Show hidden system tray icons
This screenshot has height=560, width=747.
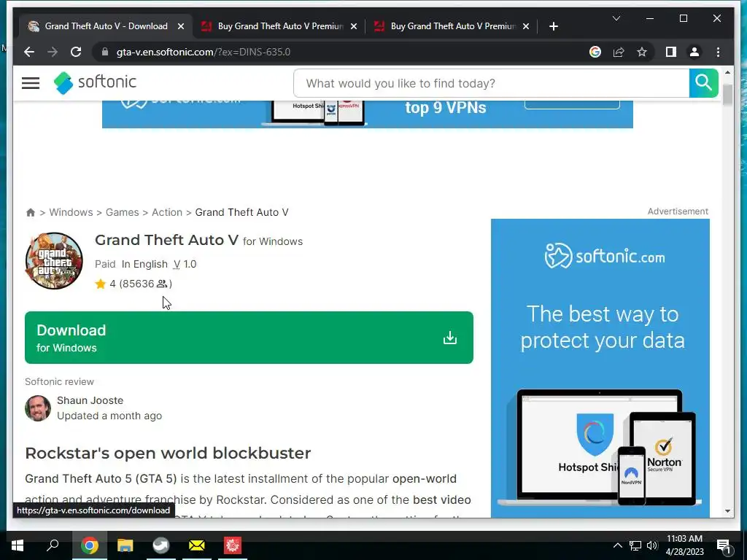[617, 545]
